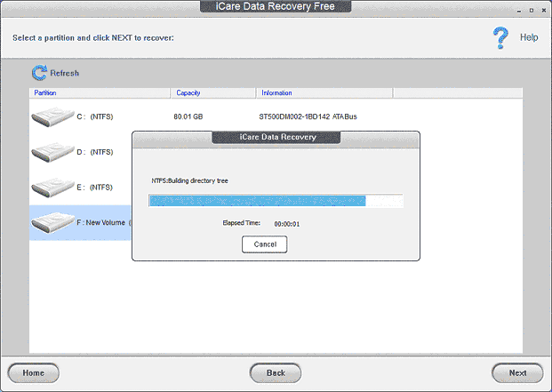The image size is (552, 392).
Task: Maximize the iCare Data Recovery Free window
Action: pyautogui.click(x=532, y=11)
